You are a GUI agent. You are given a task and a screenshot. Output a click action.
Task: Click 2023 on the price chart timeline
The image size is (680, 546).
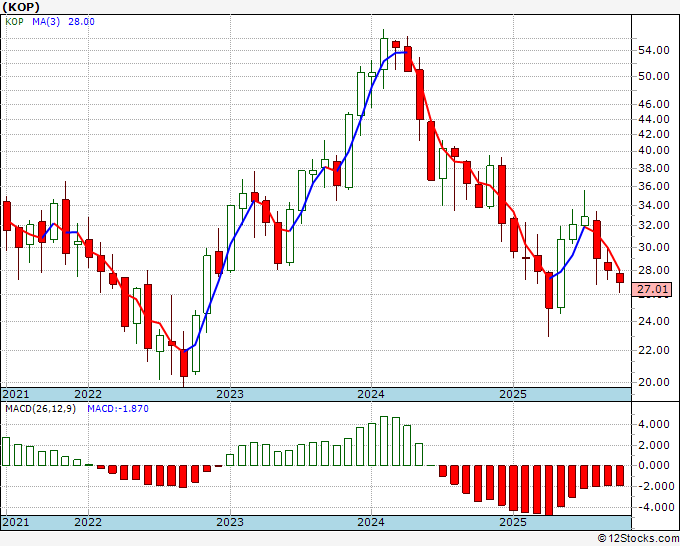coord(230,394)
